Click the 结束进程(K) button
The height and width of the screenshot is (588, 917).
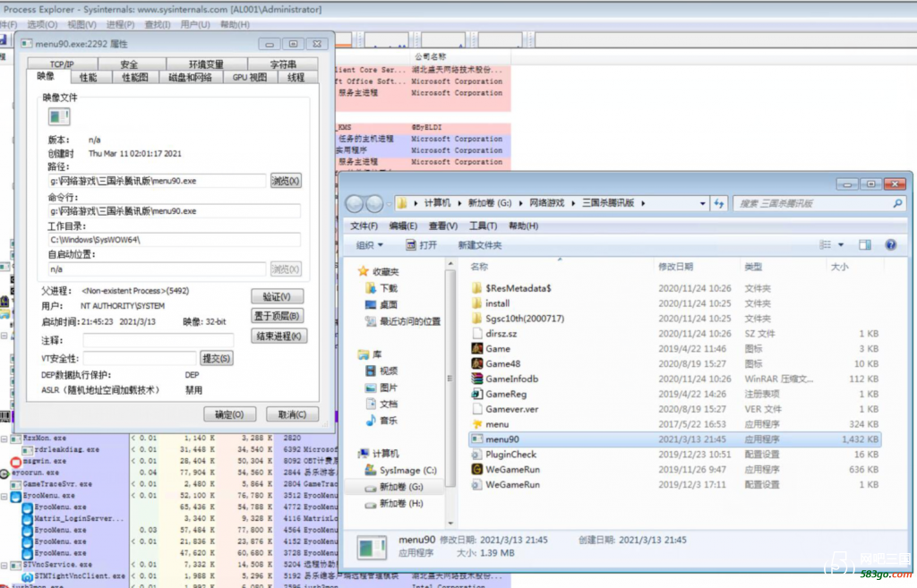279,337
